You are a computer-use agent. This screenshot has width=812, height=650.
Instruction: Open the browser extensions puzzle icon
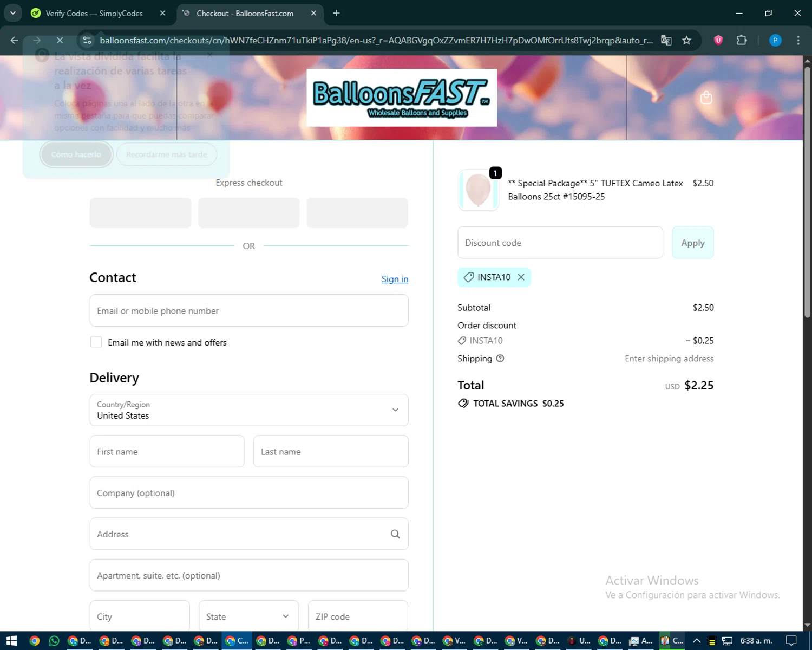point(742,40)
